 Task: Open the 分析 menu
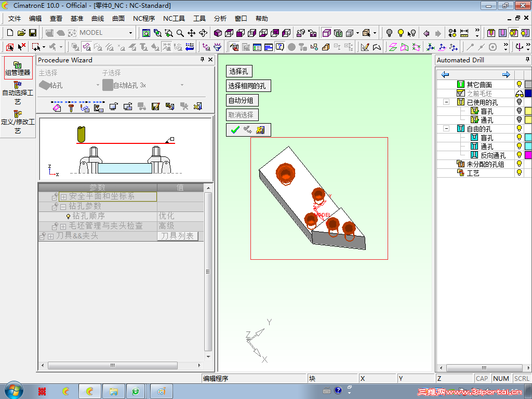pos(220,19)
